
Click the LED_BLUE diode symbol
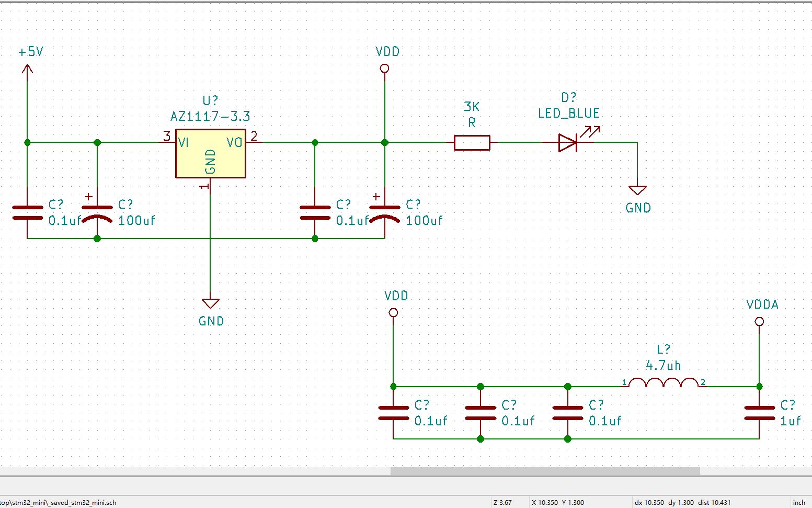point(567,142)
